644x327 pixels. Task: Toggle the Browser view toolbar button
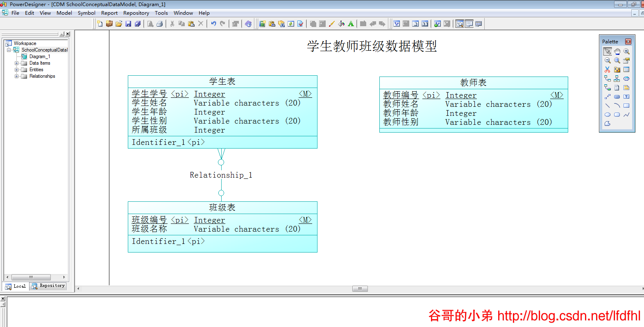(x=460, y=24)
